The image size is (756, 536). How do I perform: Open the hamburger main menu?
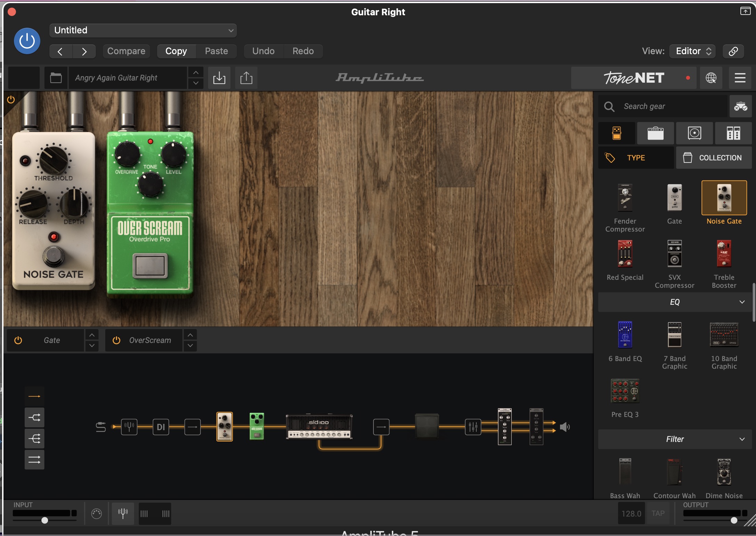pos(740,78)
